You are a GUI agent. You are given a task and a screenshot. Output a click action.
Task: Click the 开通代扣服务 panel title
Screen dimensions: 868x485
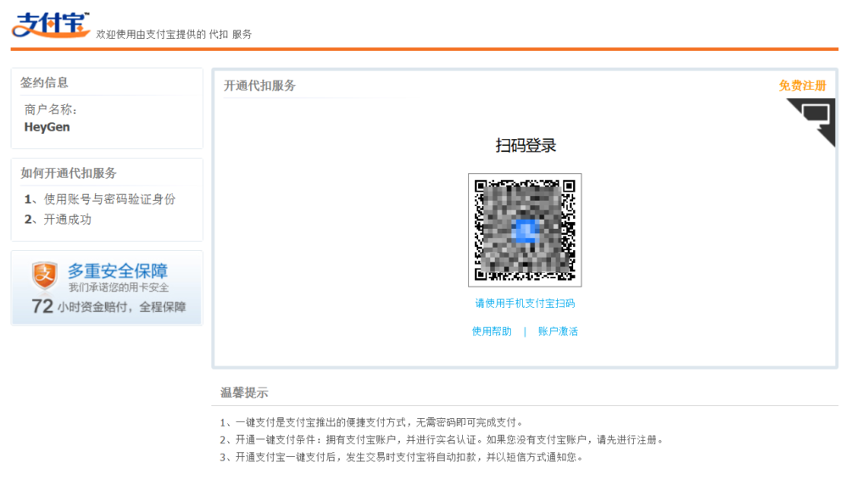[259, 86]
